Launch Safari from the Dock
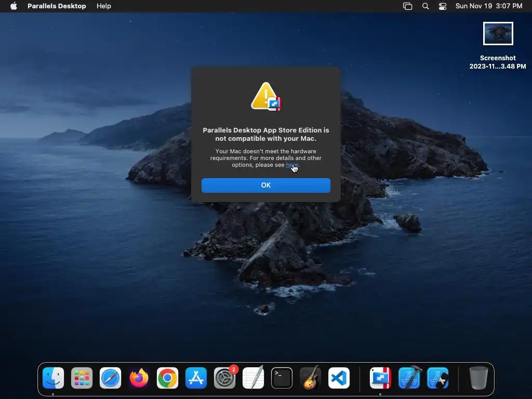 110,378
